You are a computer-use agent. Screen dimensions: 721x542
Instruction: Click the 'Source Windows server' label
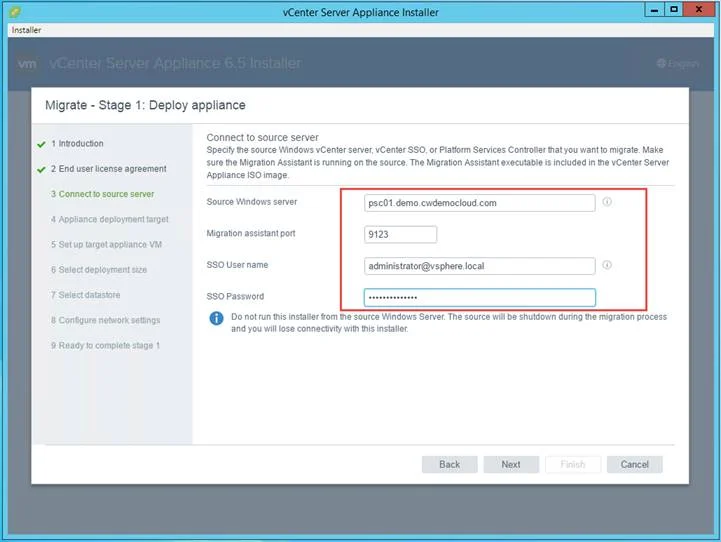[x=252, y=202]
